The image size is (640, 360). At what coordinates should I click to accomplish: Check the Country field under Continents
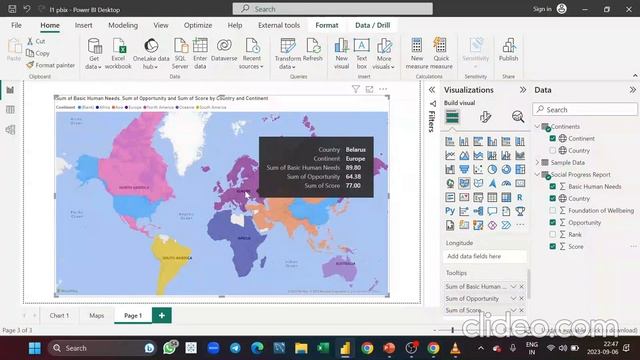click(553, 150)
